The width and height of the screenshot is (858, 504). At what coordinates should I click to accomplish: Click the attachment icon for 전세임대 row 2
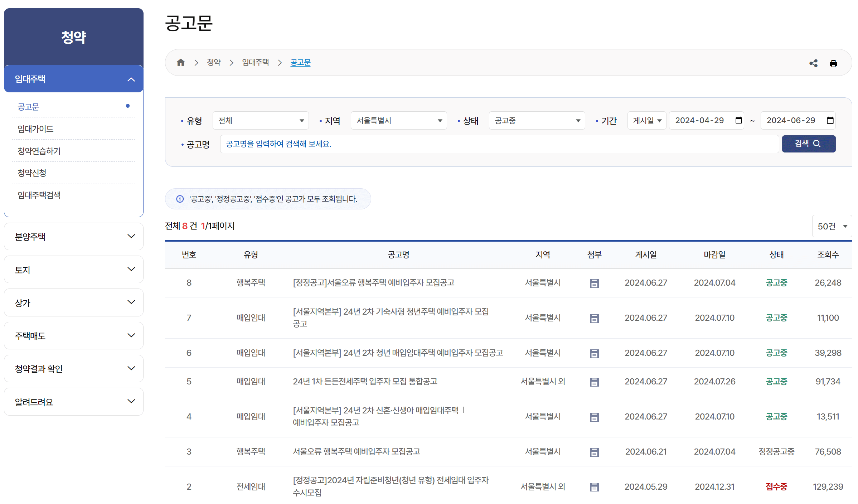(x=594, y=487)
